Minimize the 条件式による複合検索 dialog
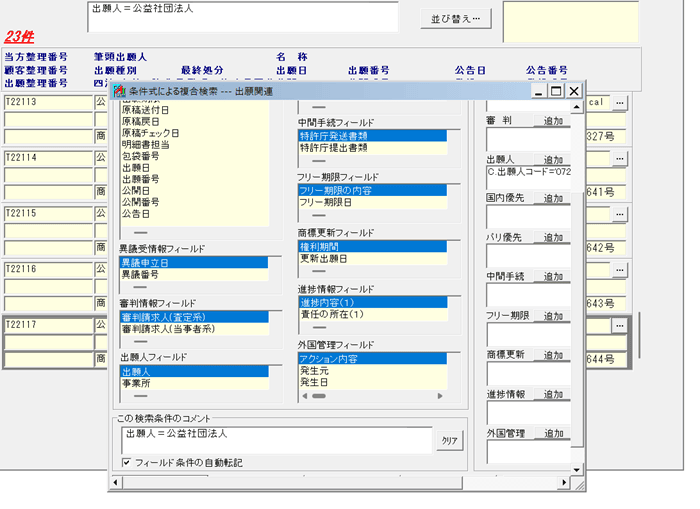700x509 pixels. (x=539, y=91)
